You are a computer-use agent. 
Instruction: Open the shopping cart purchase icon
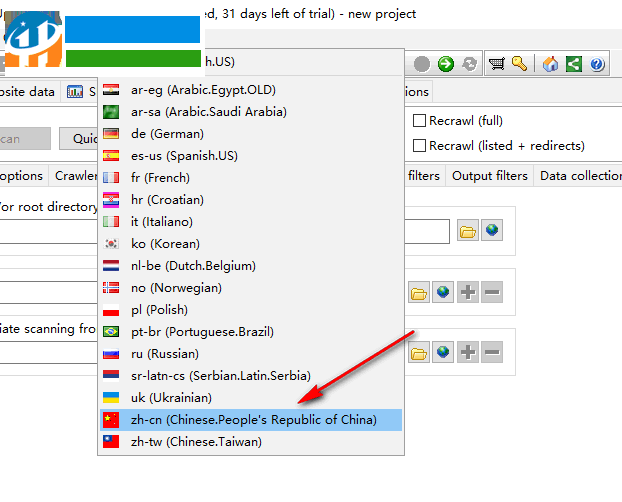tap(497, 64)
